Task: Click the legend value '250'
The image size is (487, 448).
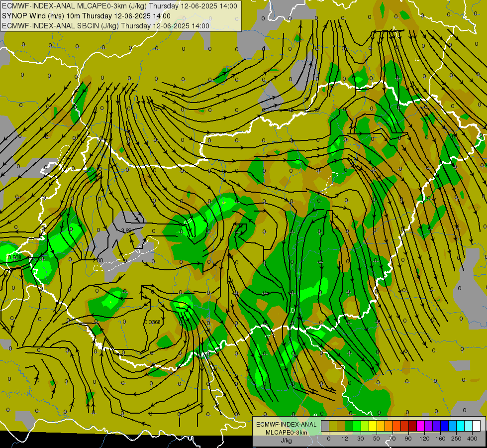Action: [456, 439]
